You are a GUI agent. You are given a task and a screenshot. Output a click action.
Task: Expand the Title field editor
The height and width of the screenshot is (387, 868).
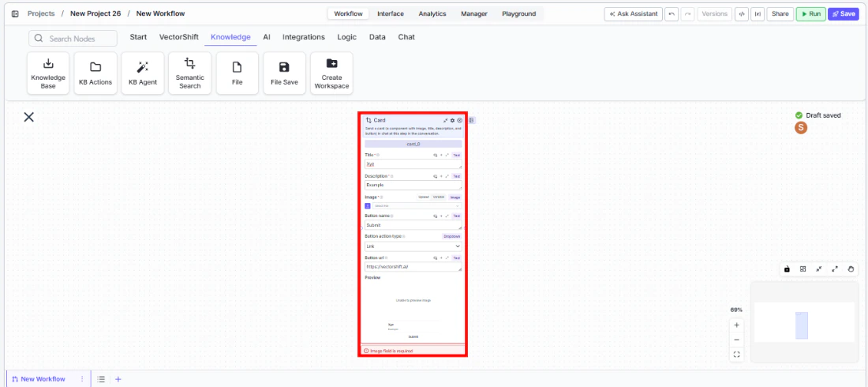pyautogui.click(x=447, y=156)
